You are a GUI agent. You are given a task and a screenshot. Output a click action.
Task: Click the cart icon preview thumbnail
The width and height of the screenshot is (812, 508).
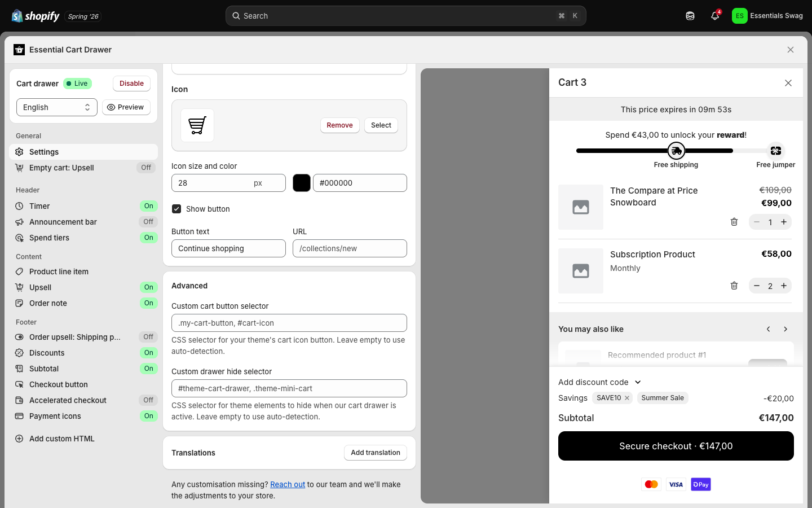coord(197,125)
